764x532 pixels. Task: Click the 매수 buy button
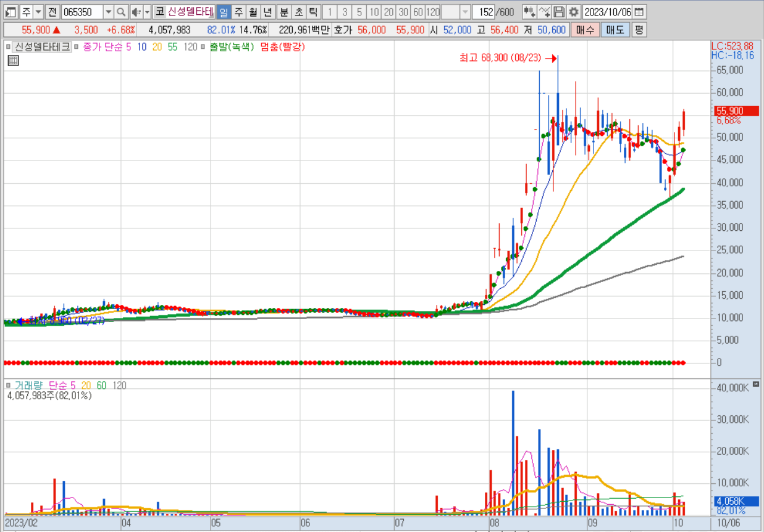pos(584,30)
